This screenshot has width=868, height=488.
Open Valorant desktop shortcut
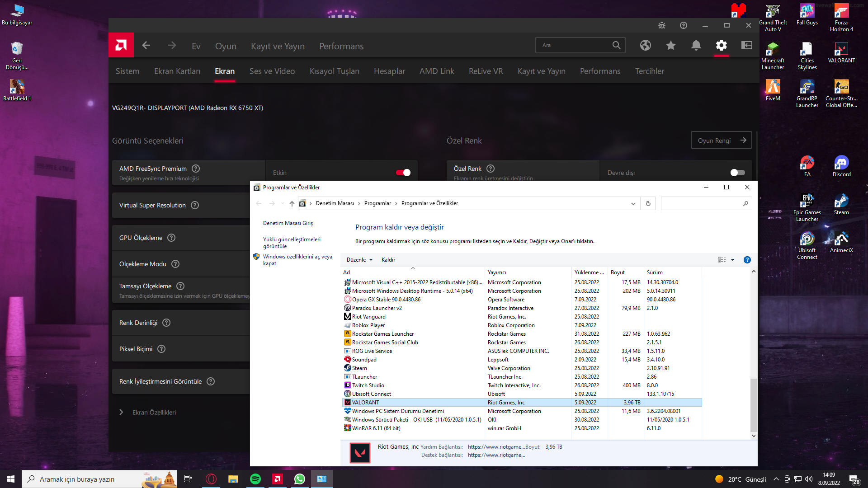tap(841, 52)
